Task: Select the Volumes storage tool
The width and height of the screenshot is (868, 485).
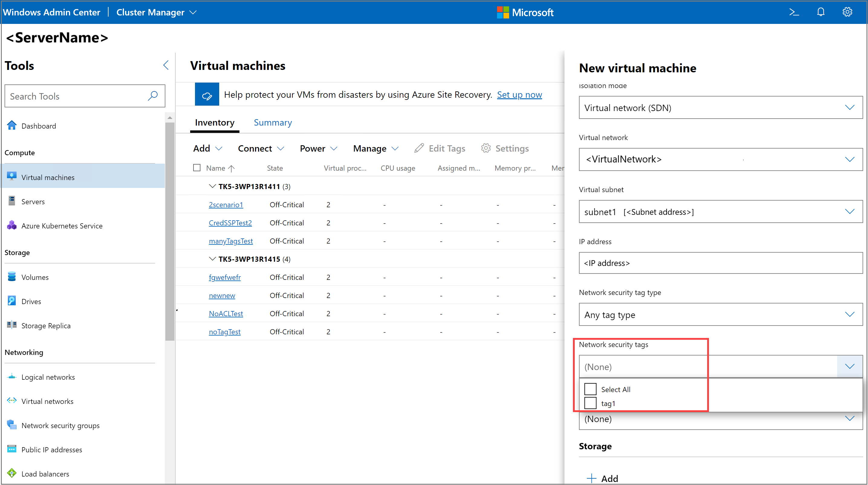Action: pyautogui.click(x=35, y=277)
